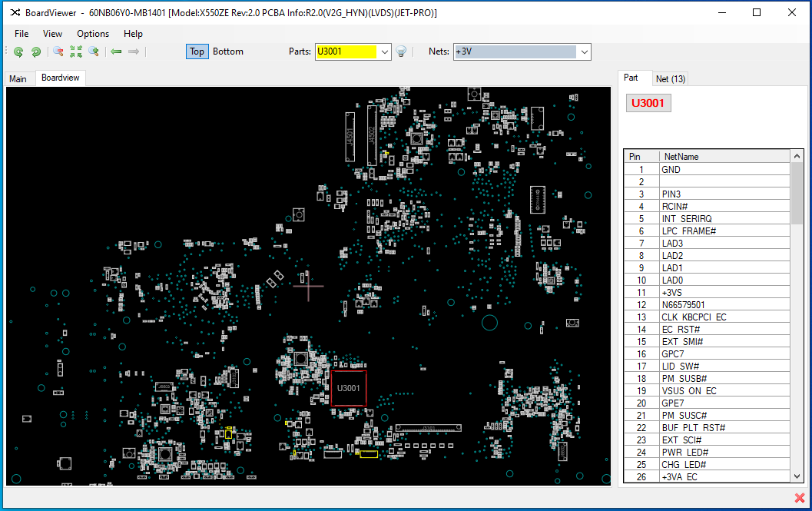Switch to the Main tab
The width and height of the screenshot is (812, 511).
[x=18, y=78]
